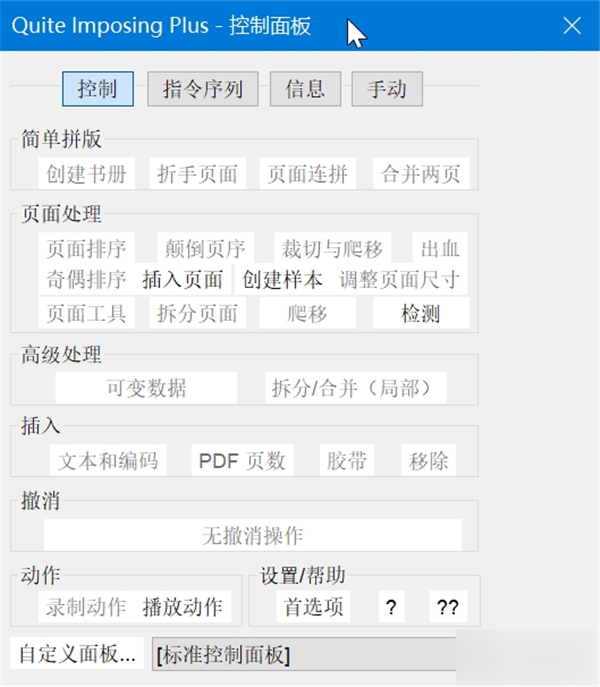Click the double question mark help button
Screen dimensions: 600x687
point(448,607)
